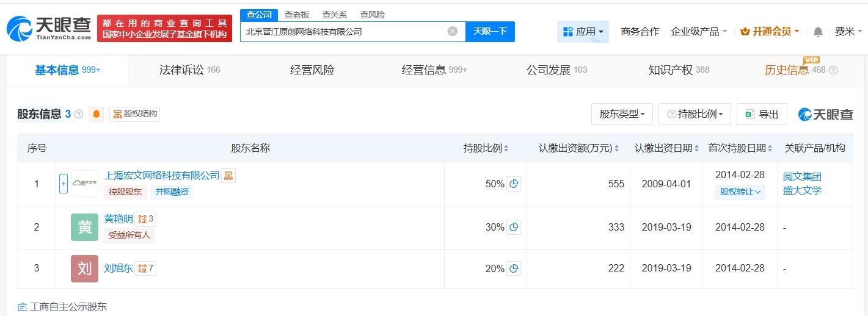The height and width of the screenshot is (316, 868).
Task: Expand the 股东类型 filter dropdown
Action: click(622, 114)
